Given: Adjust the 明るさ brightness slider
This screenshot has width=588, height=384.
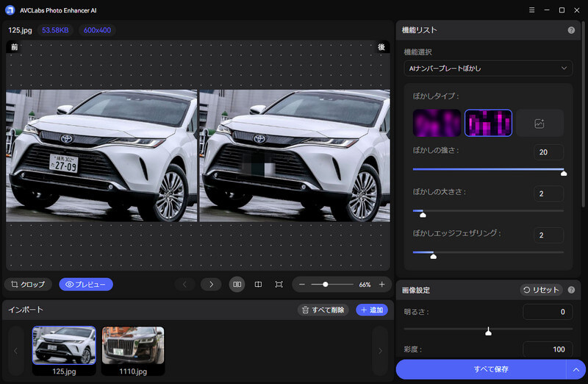Looking at the screenshot, I should pos(488,330).
